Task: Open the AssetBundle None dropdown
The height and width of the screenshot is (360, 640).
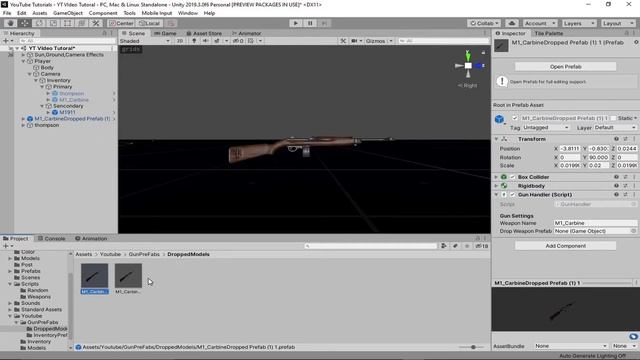Action: click(571, 346)
